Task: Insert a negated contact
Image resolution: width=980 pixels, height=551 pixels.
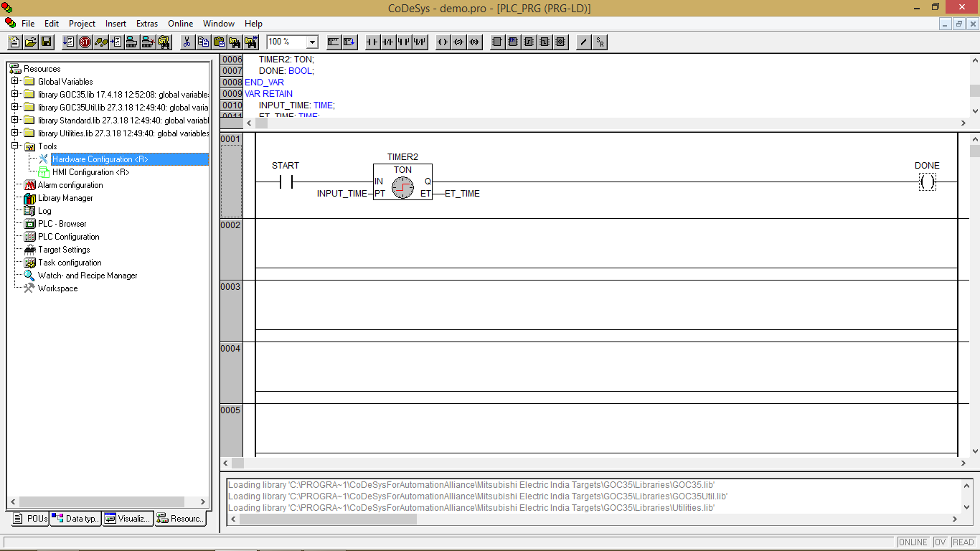Action: pos(388,42)
